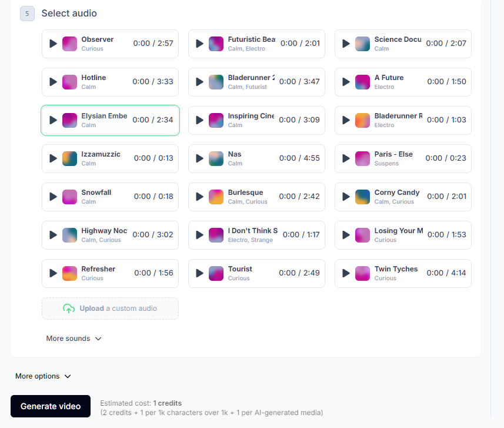Preview the Tourist audio track
This screenshot has height=428, width=504.
tap(199, 273)
